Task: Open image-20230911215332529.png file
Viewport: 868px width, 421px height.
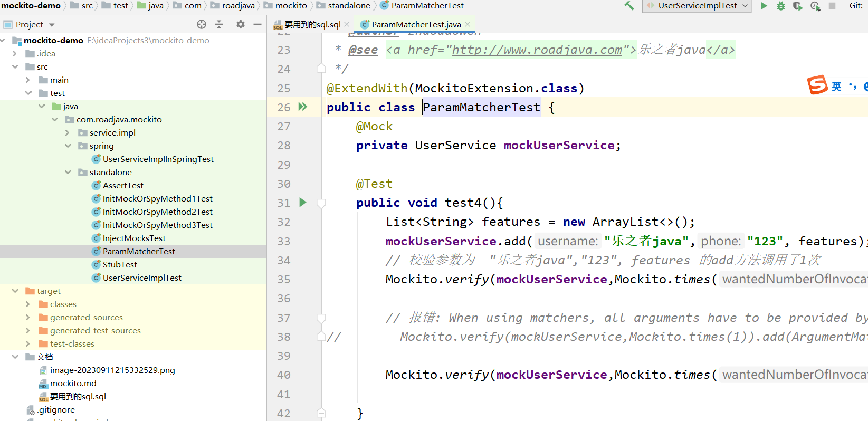Action: (112, 370)
